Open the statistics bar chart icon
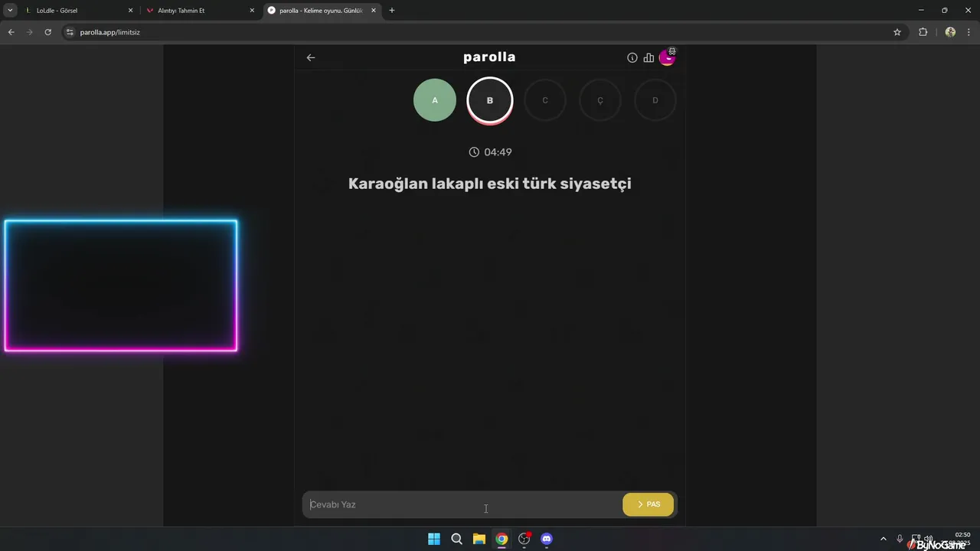980x551 pixels. pyautogui.click(x=648, y=57)
